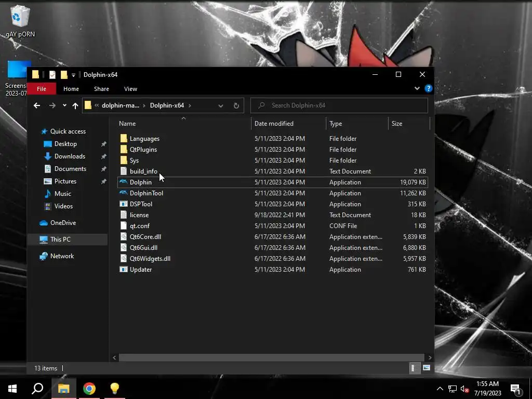Viewport: 532px width, 399px height.
Task: Open the Windows Start menu
Action: pos(12,389)
